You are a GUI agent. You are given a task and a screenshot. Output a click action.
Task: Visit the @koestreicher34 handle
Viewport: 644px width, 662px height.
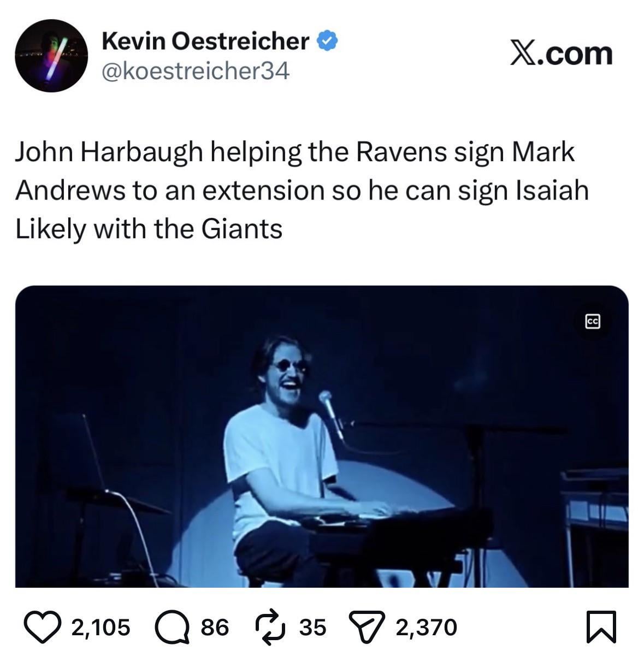tap(195, 71)
